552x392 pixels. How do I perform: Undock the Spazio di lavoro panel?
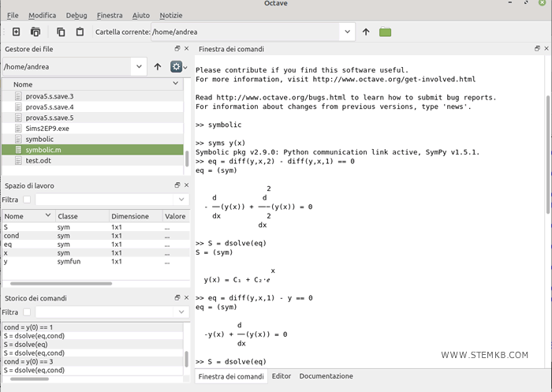[177, 184]
